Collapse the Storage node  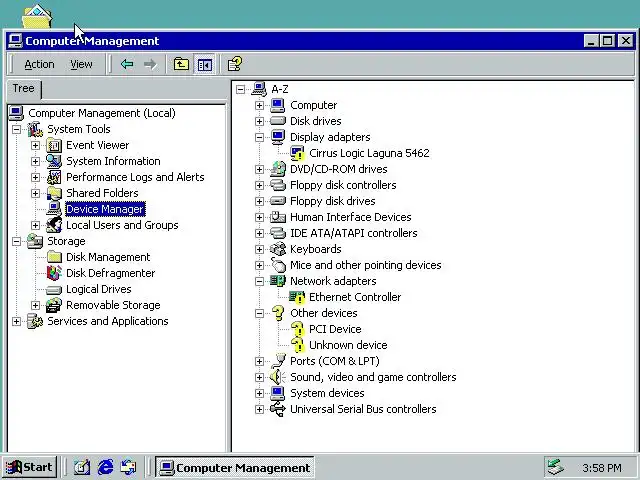click(x=16, y=241)
